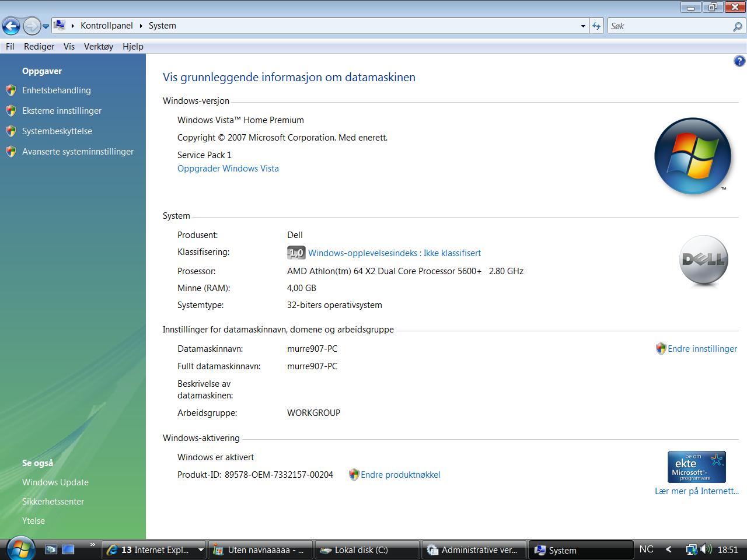747x560 pixels.
Task: Click the Service Pack 1 text
Action: (204, 155)
